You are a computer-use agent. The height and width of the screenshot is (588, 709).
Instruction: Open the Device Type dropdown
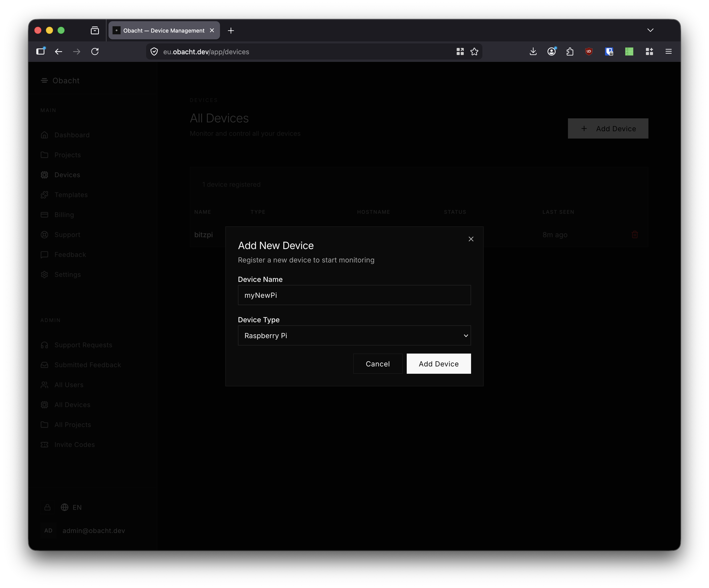(354, 335)
